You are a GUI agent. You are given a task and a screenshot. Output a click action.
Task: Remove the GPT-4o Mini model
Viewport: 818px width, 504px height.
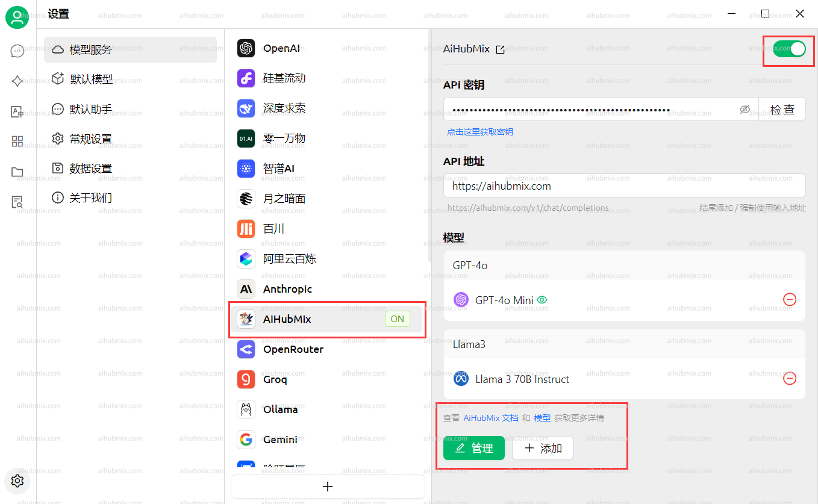[x=789, y=299]
